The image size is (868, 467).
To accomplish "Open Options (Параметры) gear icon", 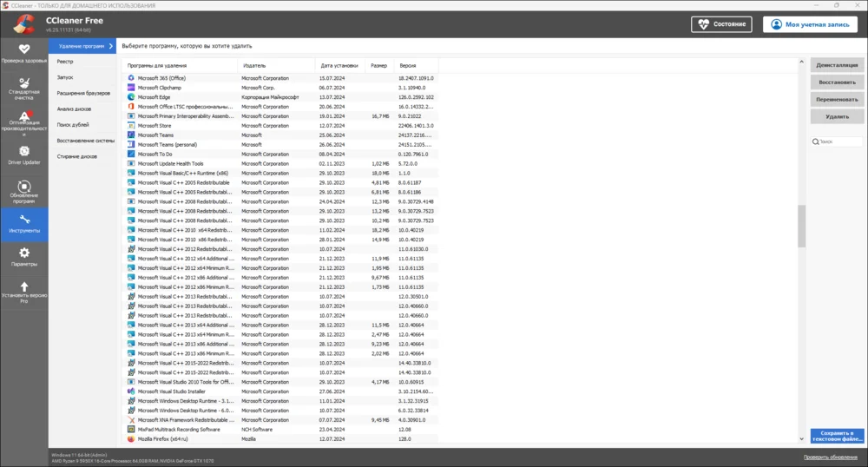I will tap(23, 253).
